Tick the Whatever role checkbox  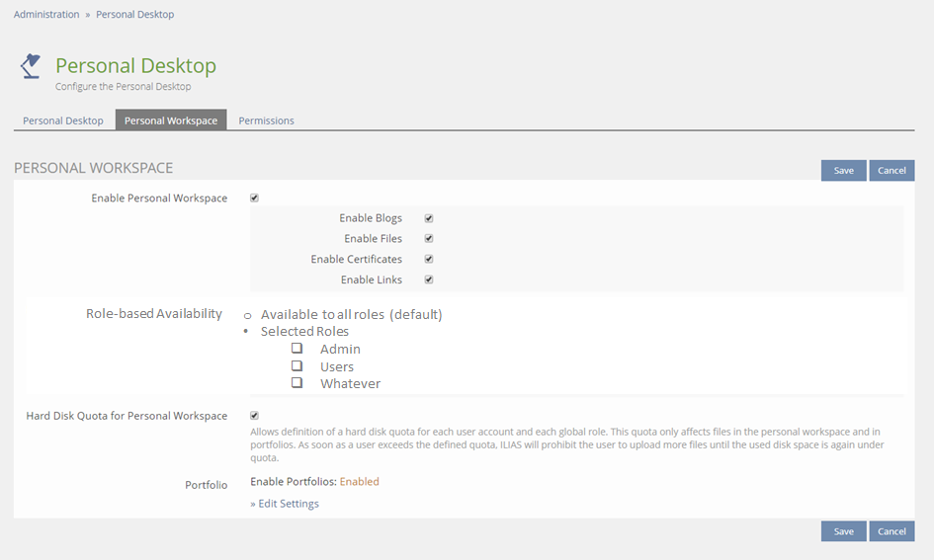click(297, 383)
